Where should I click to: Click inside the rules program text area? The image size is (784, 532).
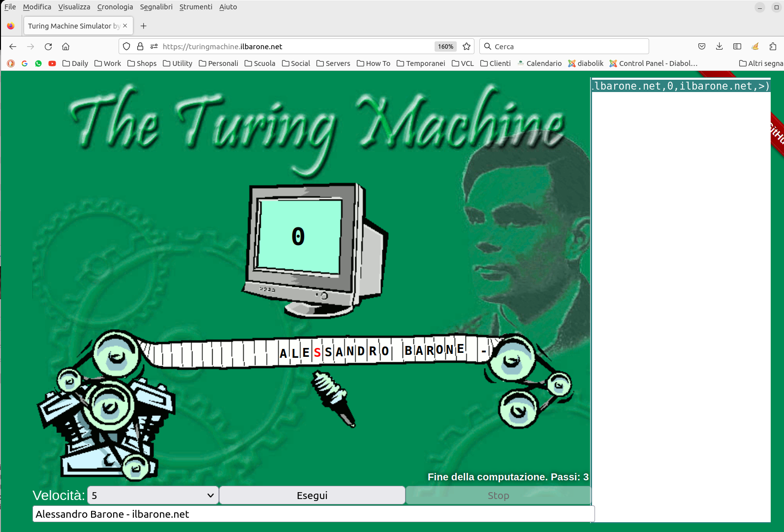[x=681, y=295]
